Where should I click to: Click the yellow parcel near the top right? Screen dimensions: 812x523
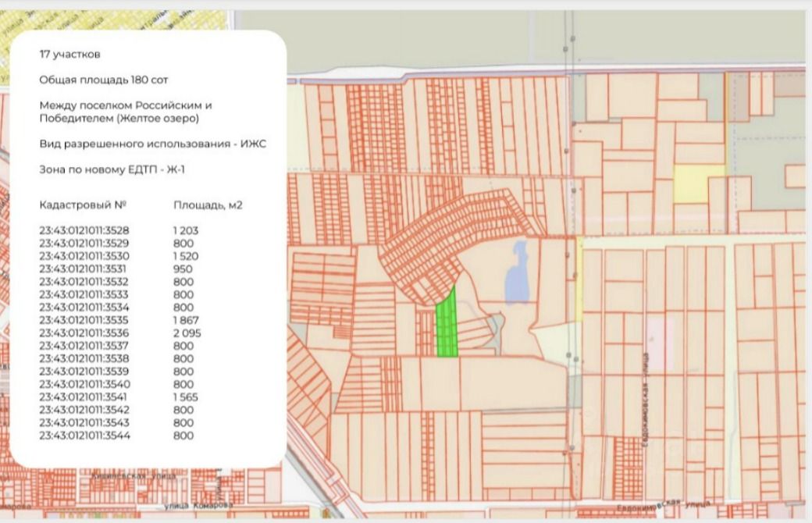699,183
